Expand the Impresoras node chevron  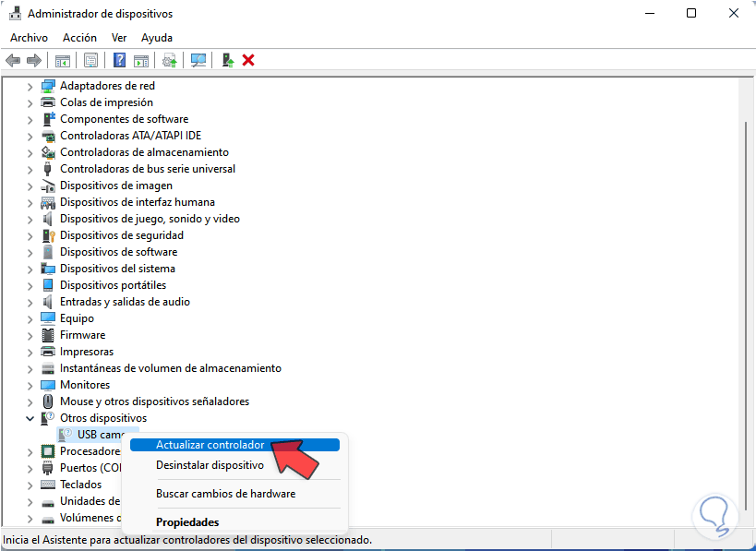[30, 353]
